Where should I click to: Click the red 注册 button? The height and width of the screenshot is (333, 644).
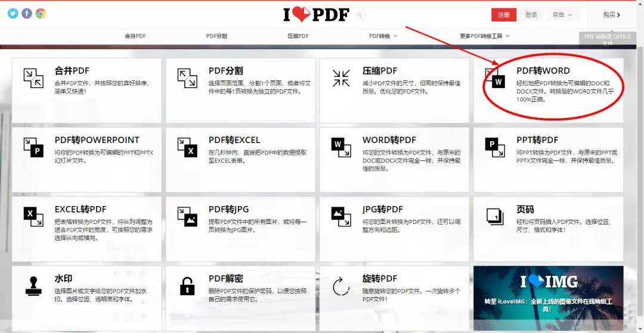tap(504, 15)
